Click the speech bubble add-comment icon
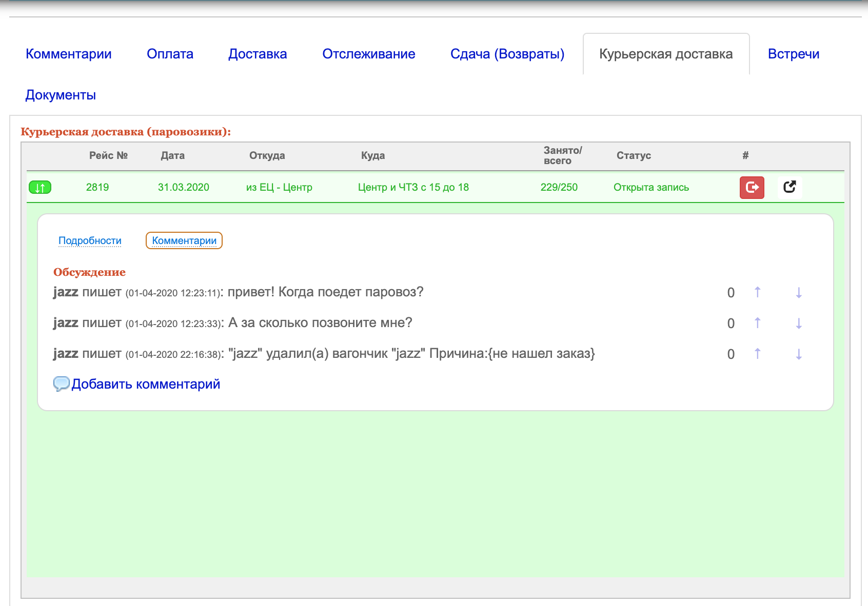This screenshot has width=868, height=606. 62,384
